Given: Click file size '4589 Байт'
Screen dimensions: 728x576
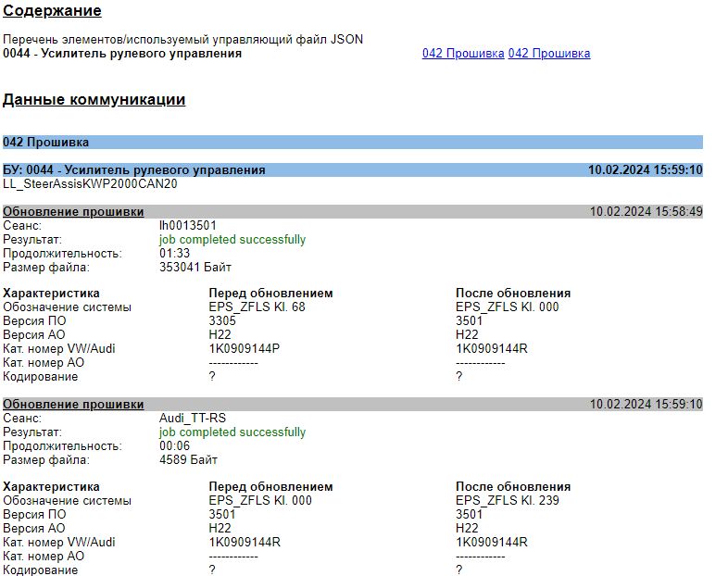Looking at the screenshot, I should tap(188, 459).
